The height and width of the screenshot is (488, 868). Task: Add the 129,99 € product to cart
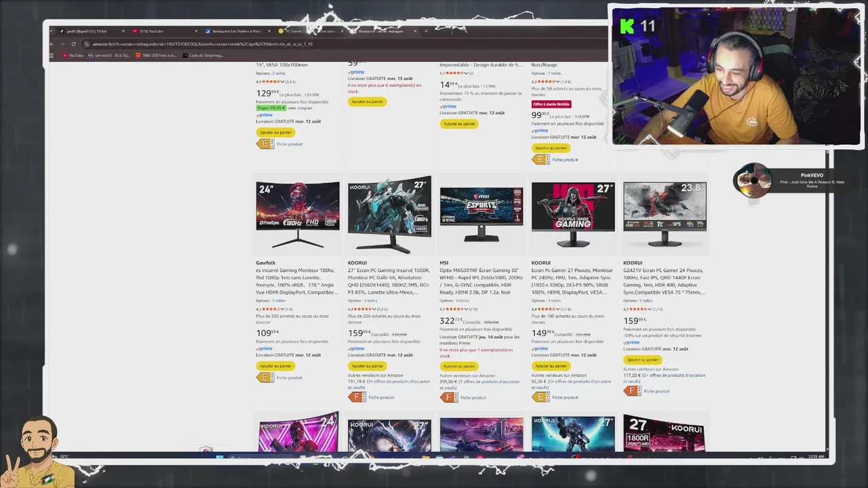click(275, 132)
